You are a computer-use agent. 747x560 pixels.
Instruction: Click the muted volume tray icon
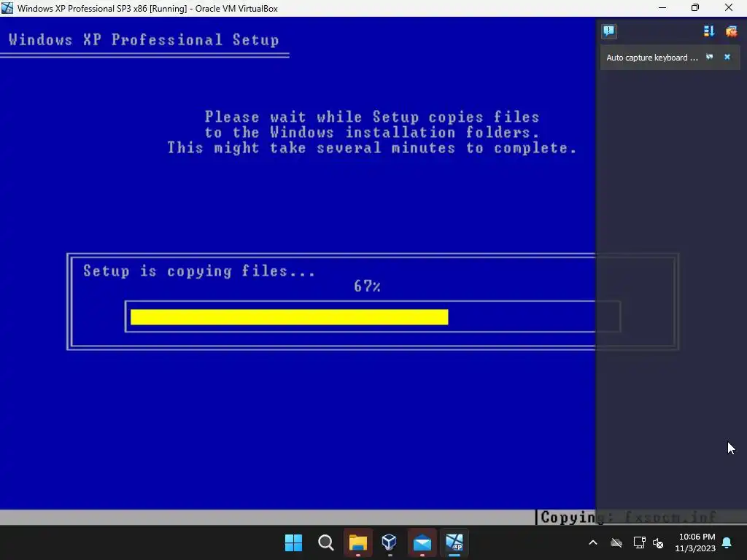coord(658,542)
